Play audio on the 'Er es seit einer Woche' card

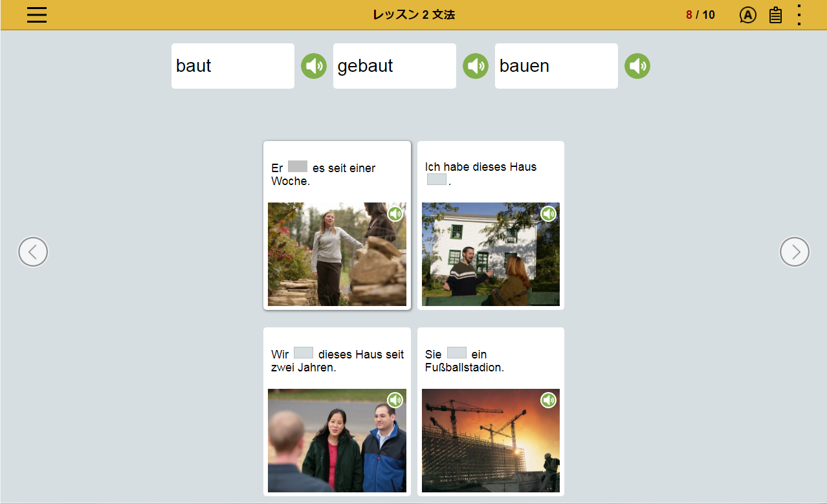(395, 214)
